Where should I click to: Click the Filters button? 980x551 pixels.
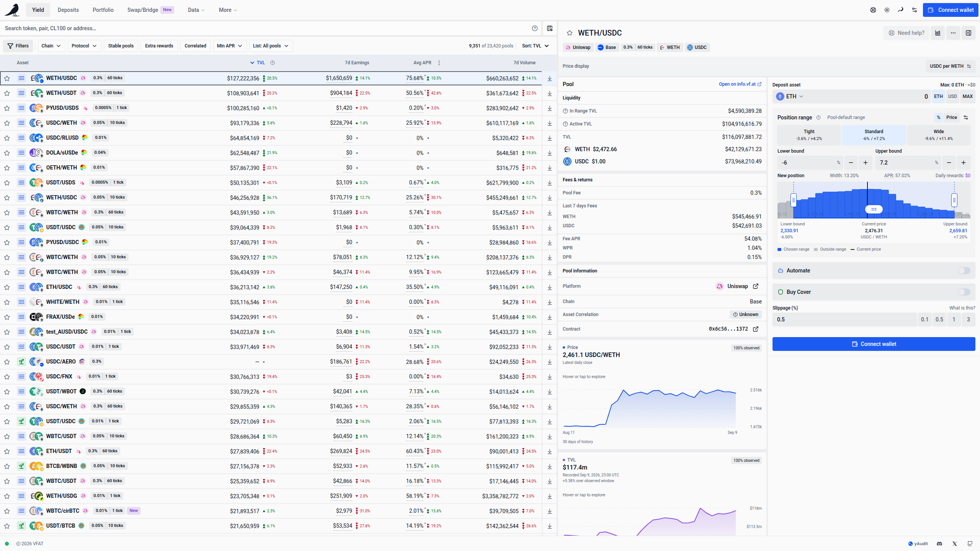pos(18,46)
